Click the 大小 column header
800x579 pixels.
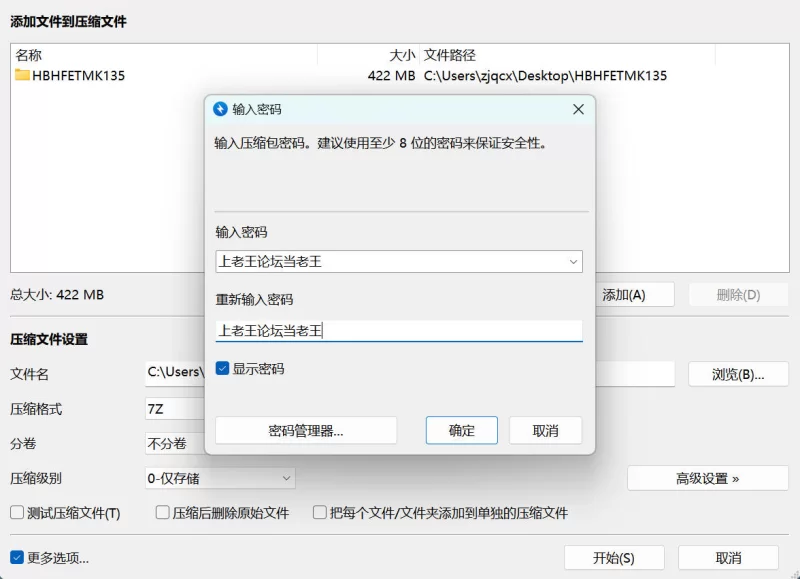pyautogui.click(x=402, y=55)
